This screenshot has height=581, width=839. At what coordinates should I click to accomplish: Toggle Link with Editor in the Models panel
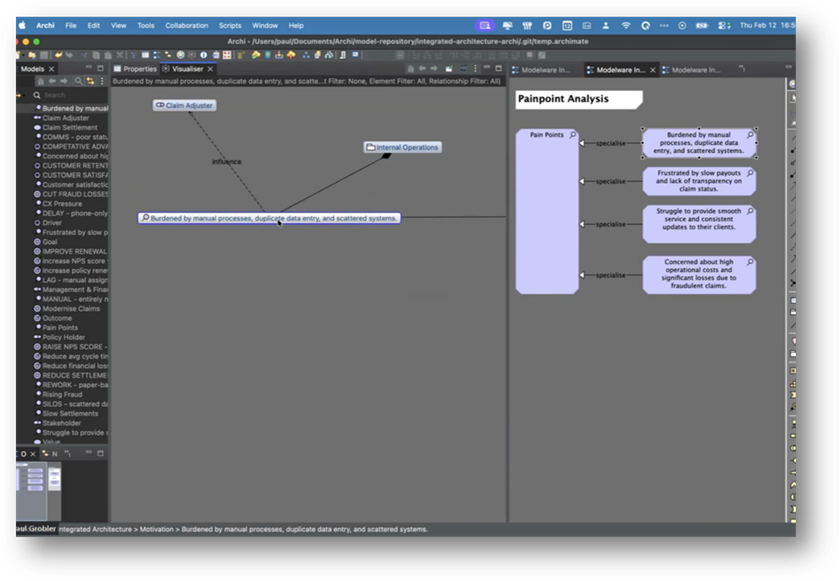click(90, 81)
